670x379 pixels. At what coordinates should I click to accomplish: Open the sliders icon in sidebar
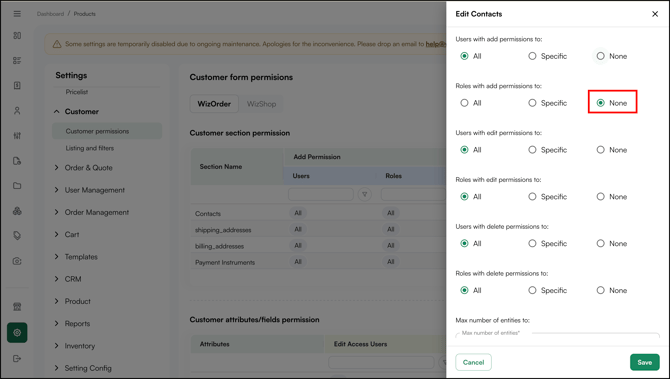pos(17,135)
